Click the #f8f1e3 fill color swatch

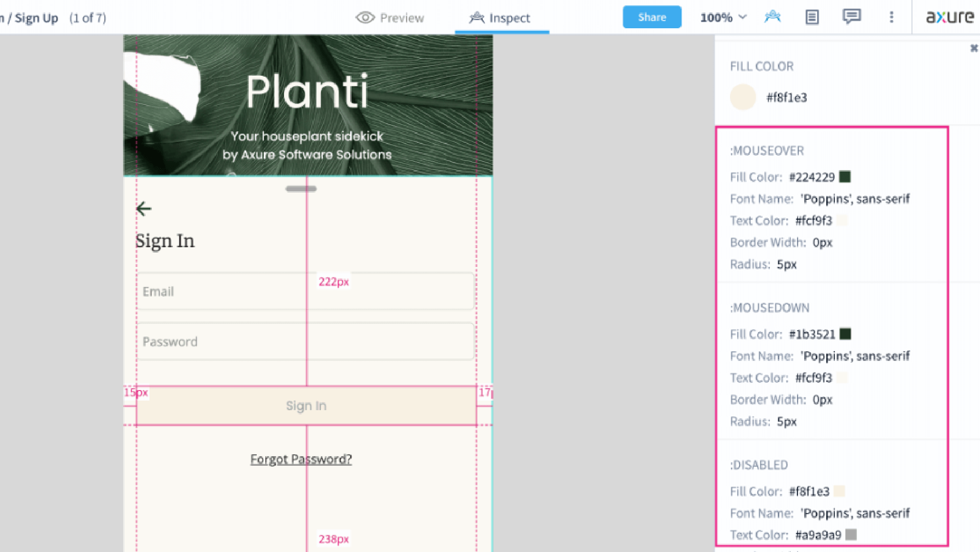[x=743, y=97]
